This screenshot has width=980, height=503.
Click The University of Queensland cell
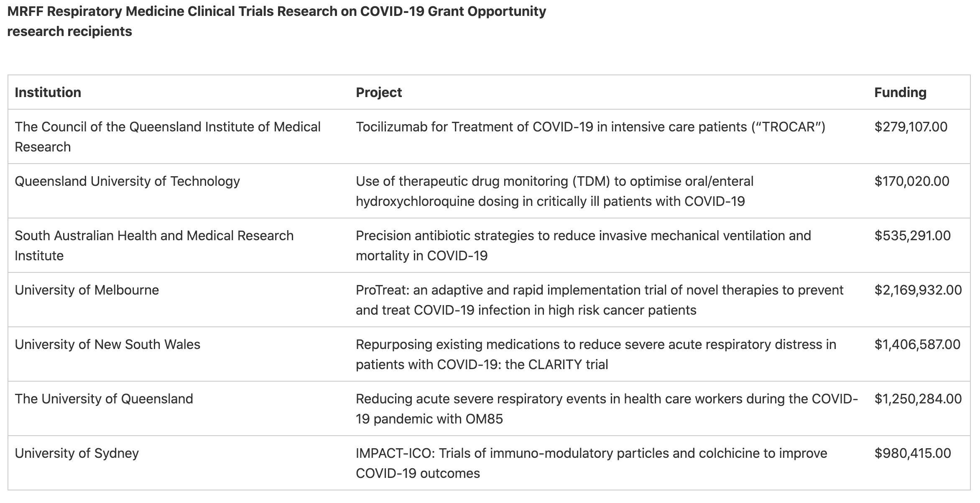click(x=104, y=399)
